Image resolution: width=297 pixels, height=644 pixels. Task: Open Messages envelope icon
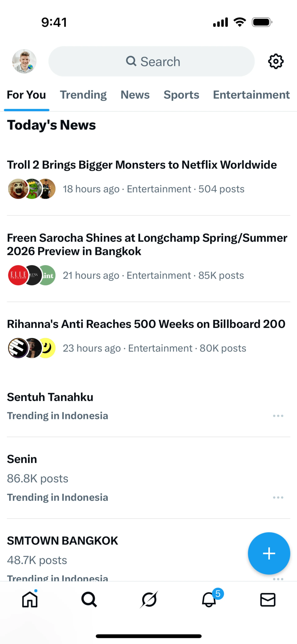(268, 599)
